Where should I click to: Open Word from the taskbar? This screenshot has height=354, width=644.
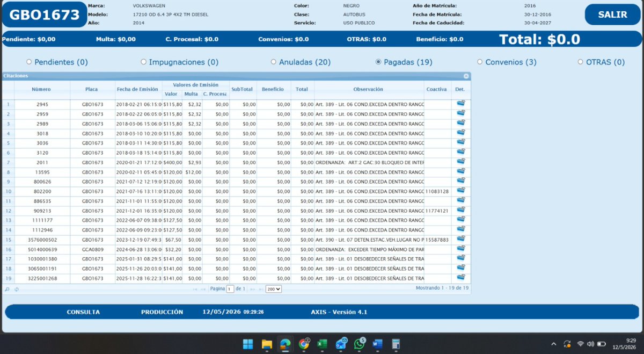click(377, 344)
